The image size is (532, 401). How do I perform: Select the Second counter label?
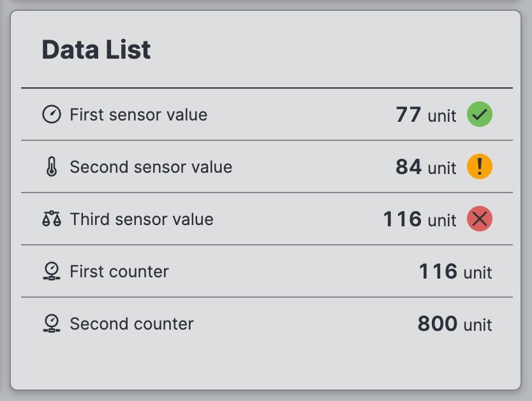[x=131, y=324]
